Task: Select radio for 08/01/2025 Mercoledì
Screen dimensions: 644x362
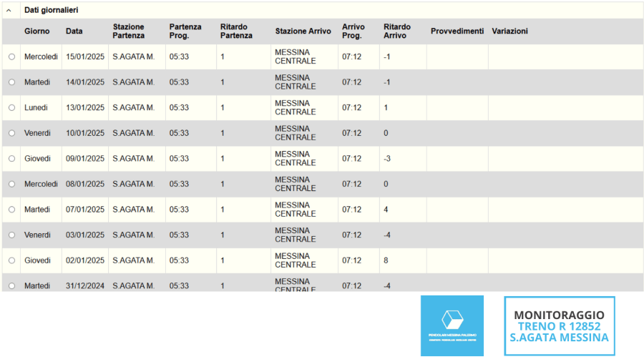Action: (11, 184)
